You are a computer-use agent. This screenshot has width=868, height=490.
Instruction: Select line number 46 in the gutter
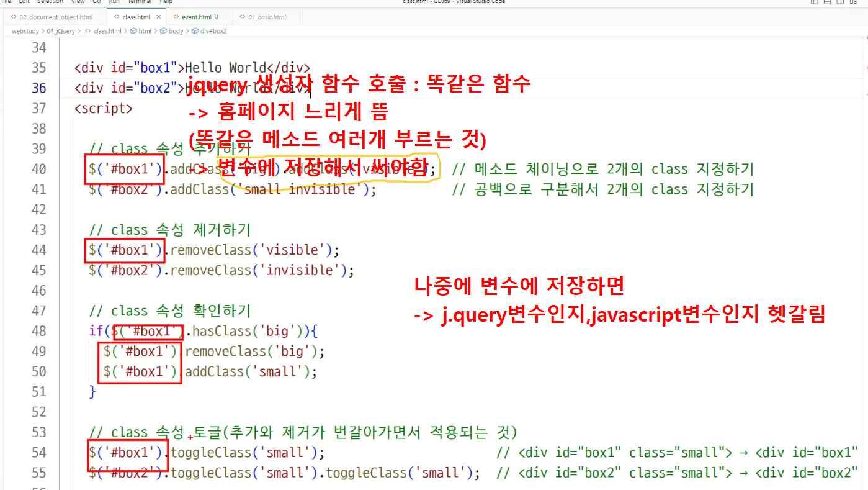pos(38,291)
